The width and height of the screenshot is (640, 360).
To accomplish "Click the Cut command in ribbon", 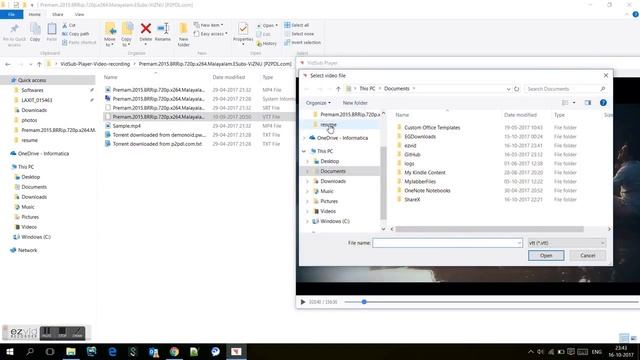I will 69,25.
